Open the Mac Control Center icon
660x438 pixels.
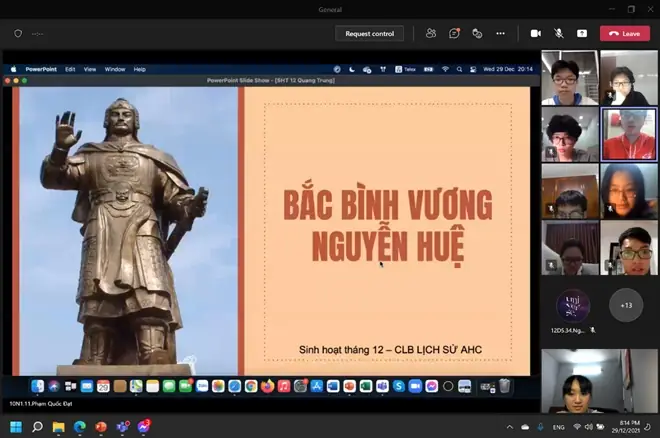pos(473,69)
